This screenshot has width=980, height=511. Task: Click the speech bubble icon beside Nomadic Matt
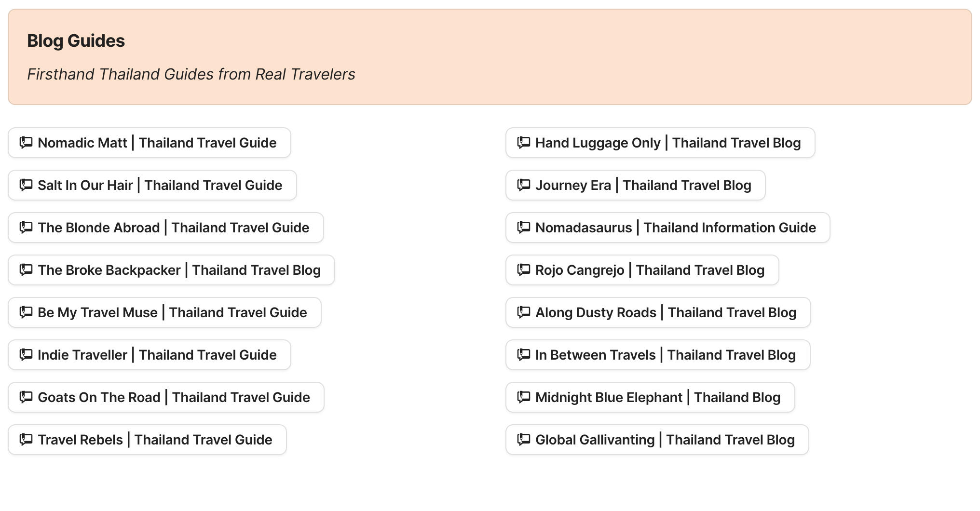click(26, 143)
